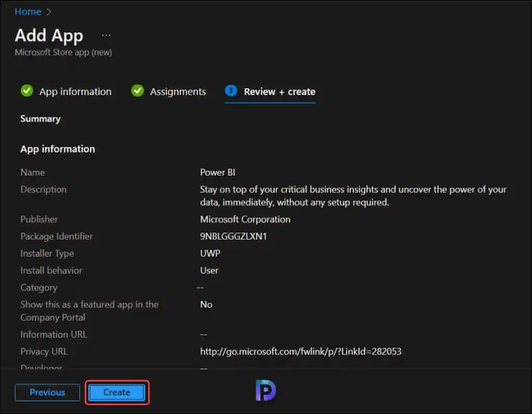This screenshot has height=414, width=532.
Task: Select the package identifier 9NBLGGGZLXN1
Action: pyautogui.click(x=233, y=236)
